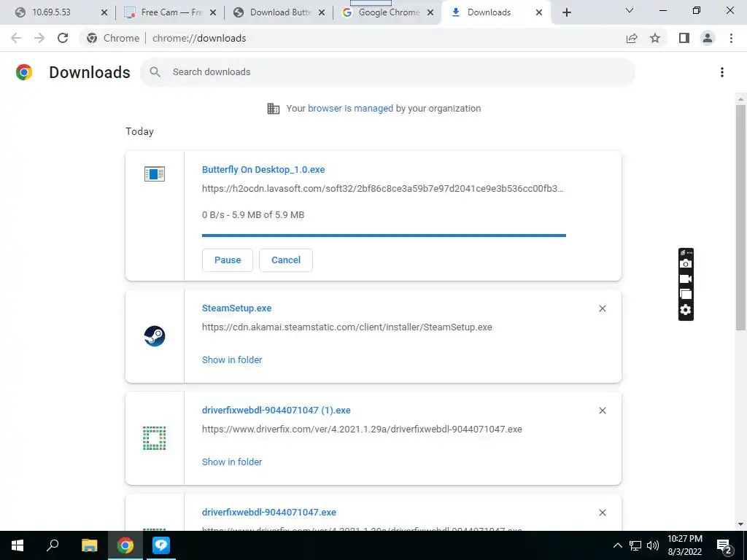The image size is (747, 560).
Task: Close the Google Chrome tab
Action: [430, 13]
